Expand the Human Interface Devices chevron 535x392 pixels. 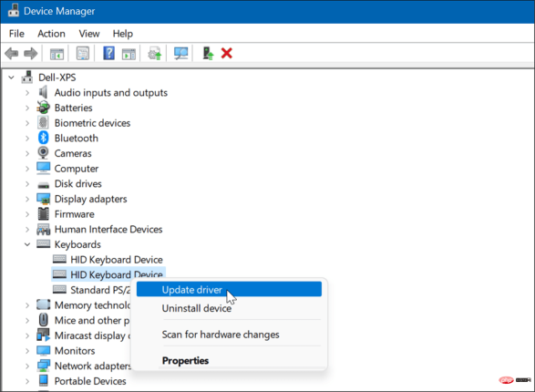27,229
